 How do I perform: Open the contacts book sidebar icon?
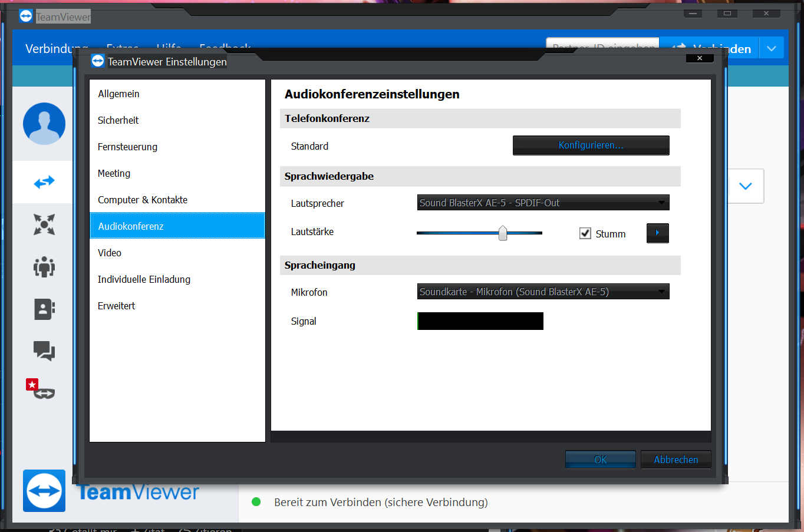(44, 309)
